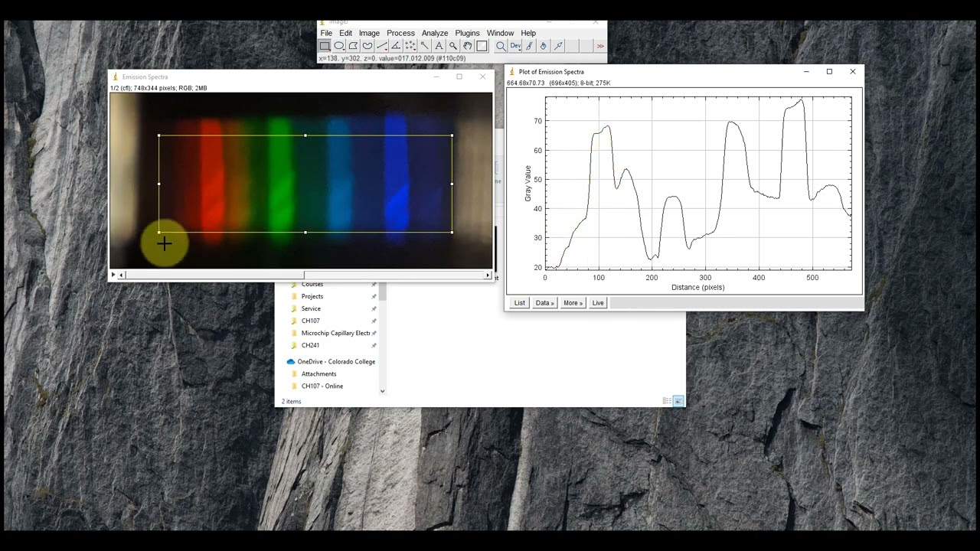Open the File menu in ImageJ

[x=326, y=33]
